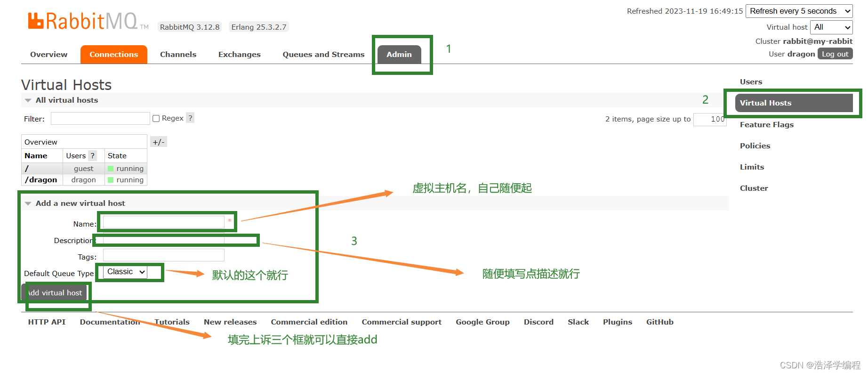Click the Tags input field

(x=163, y=255)
